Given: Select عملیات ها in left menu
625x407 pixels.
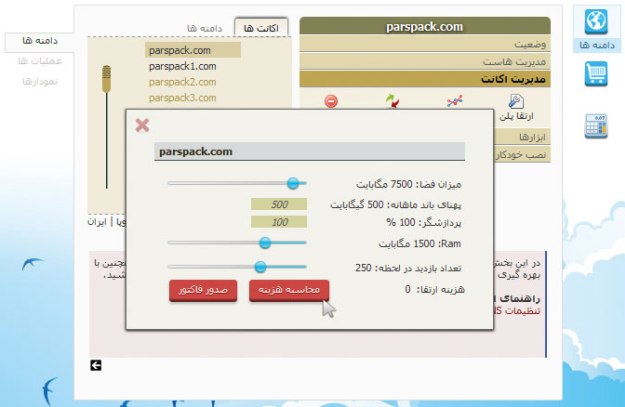Looking at the screenshot, I should tap(39, 61).
